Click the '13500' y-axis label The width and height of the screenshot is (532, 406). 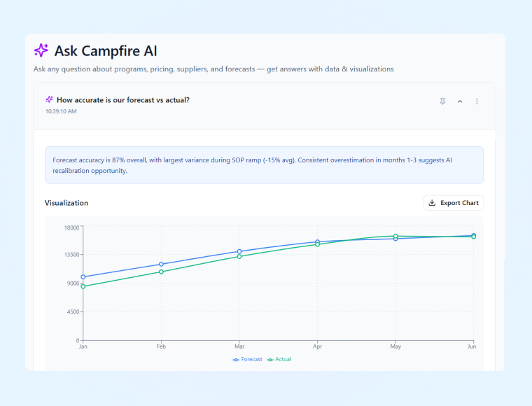tap(71, 254)
